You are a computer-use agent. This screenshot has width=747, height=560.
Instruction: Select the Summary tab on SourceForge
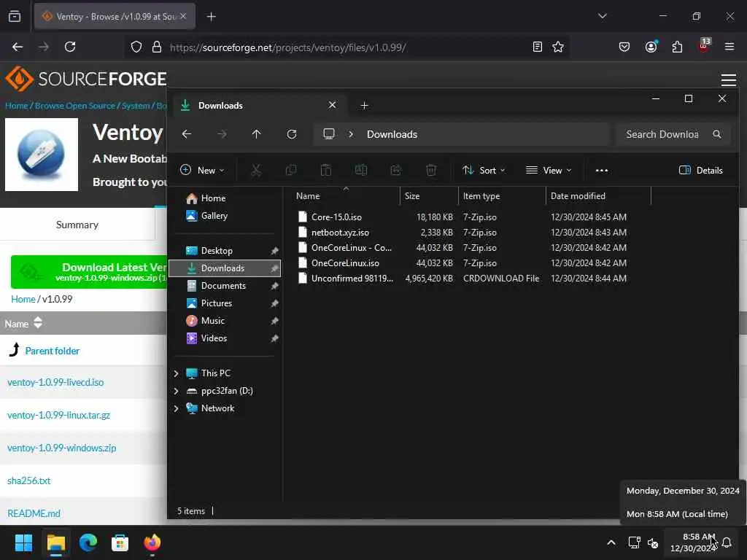77,225
